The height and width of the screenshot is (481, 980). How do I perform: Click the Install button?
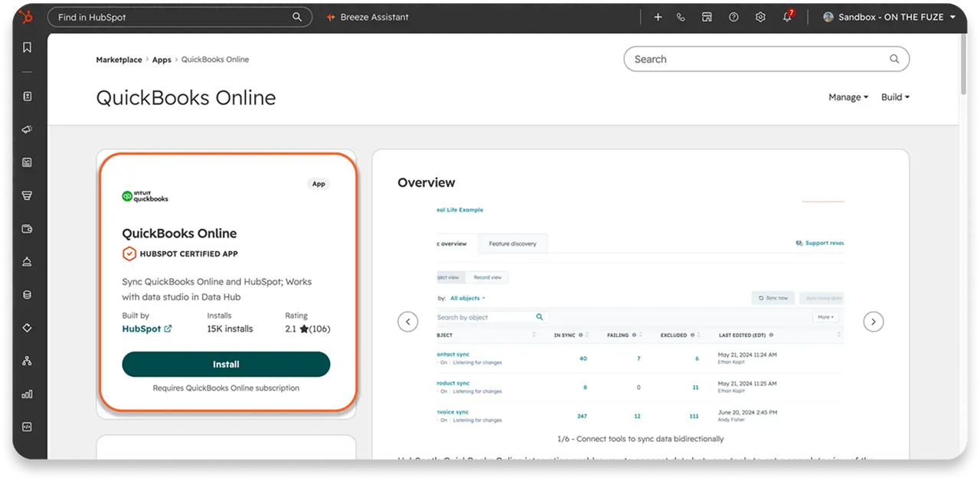(226, 365)
